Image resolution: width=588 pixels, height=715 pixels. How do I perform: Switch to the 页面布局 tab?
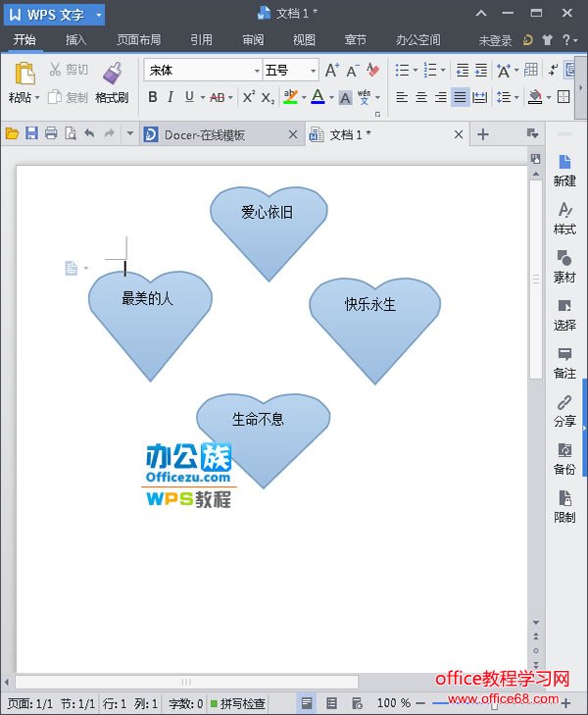pyautogui.click(x=139, y=40)
